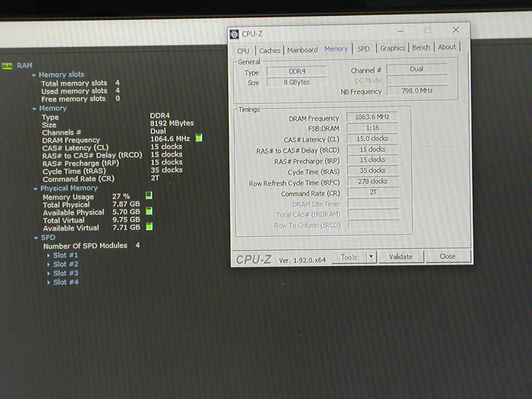Expand Slot #1 SPD details
Viewport: 532px width, 399px height.
[49, 255]
